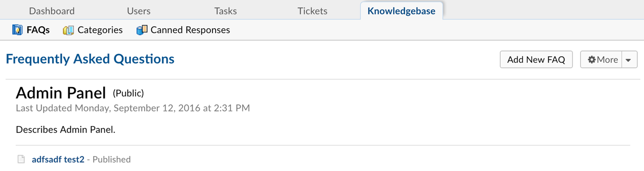Click the Knowledgebase tab
644x171 pixels.
pos(401,11)
